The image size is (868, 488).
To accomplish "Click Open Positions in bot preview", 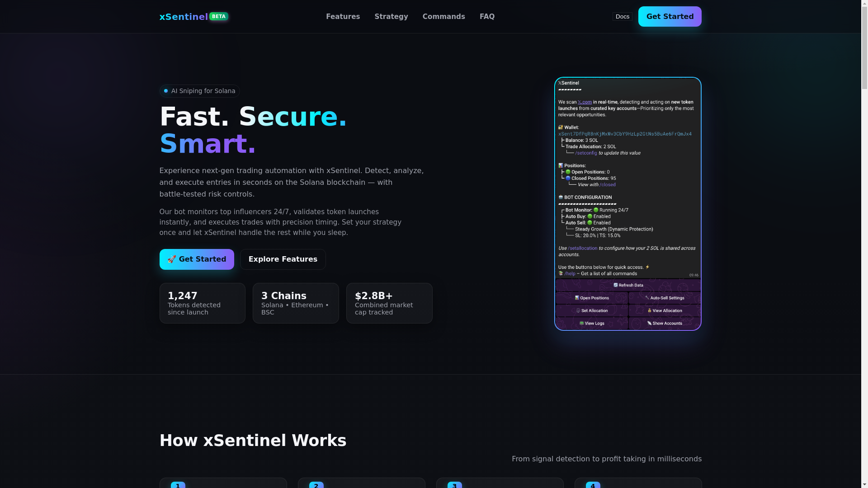I will tap(592, 298).
